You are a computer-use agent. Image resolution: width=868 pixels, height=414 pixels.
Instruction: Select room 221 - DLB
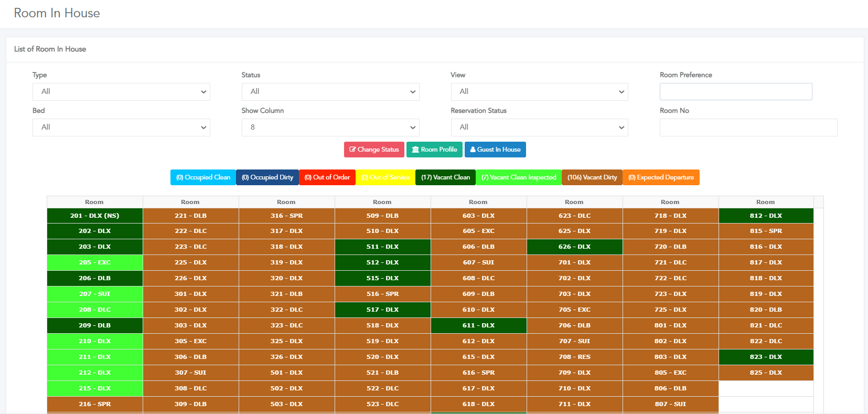[x=191, y=216]
